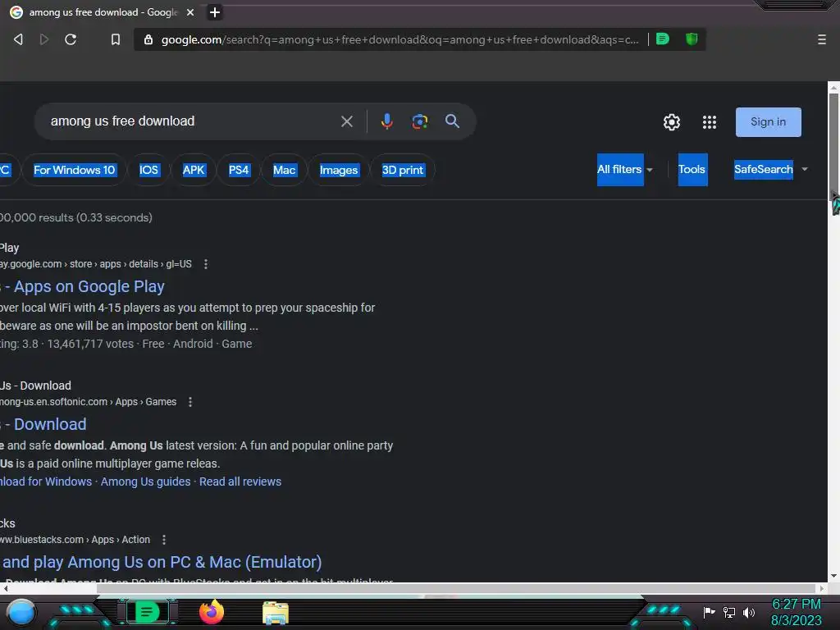
Task: Open 'play Among Us on PC & Mac (Emulator)' link
Action: click(x=161, y=562)
